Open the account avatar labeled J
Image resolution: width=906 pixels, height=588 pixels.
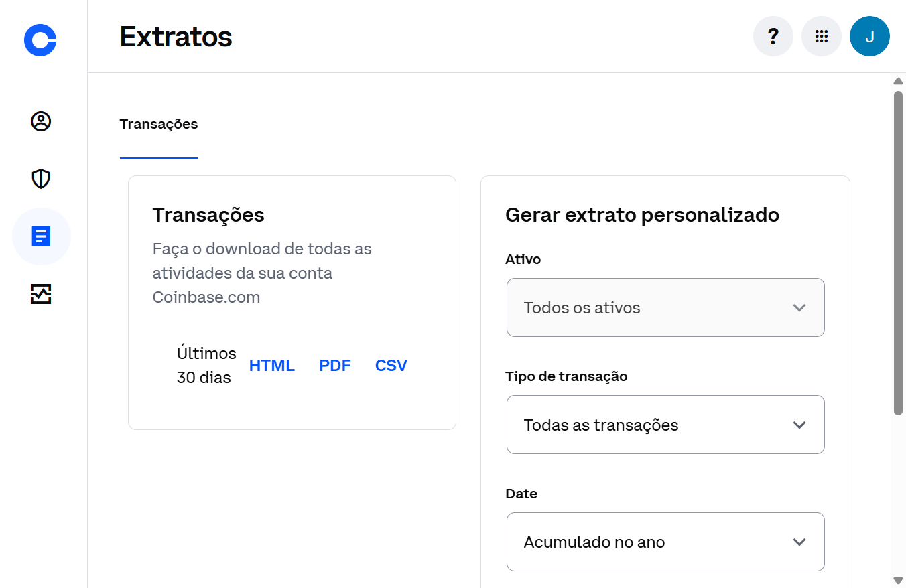click(x=870, y=36)
